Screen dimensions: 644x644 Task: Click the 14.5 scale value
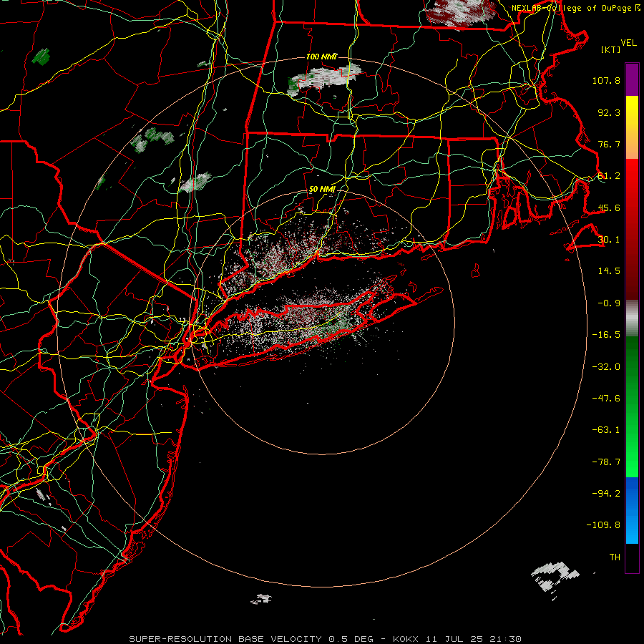click(x=609, y=271)
